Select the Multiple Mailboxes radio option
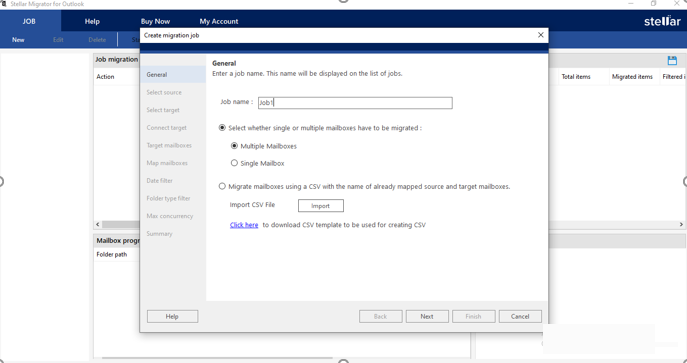 pos(234,146)
